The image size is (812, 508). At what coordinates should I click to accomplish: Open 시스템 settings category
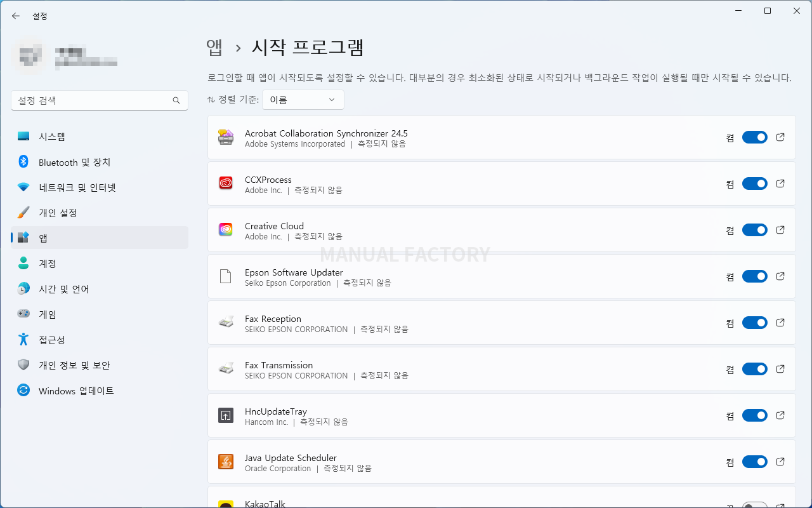[x=100, y=137]
